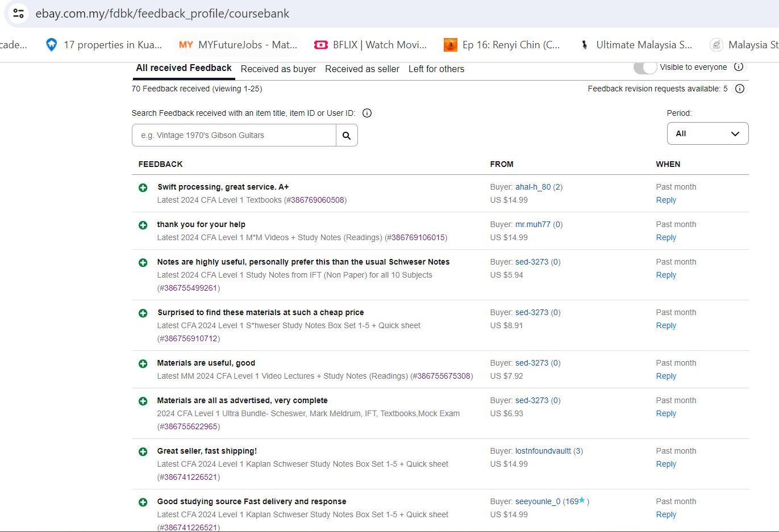Viewport: 779px width, 532px height.
Task: Toggle the Visible to everyone switch
Action: [645, 68]
